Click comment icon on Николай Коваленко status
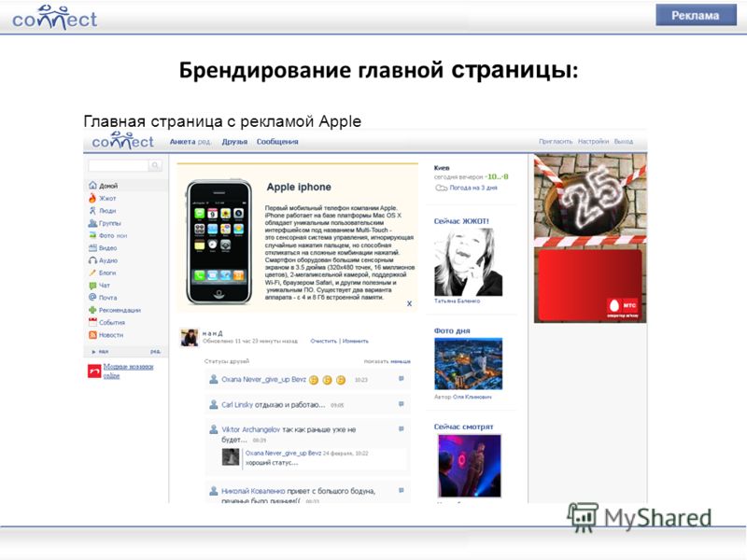The height and width of the screenshot is (560, 747). [402, 489]
